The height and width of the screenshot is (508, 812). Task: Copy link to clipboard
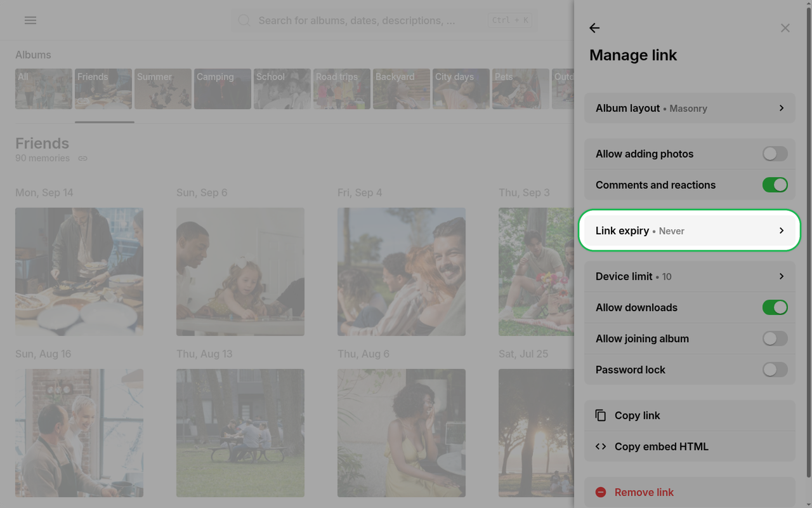point(690,415)
